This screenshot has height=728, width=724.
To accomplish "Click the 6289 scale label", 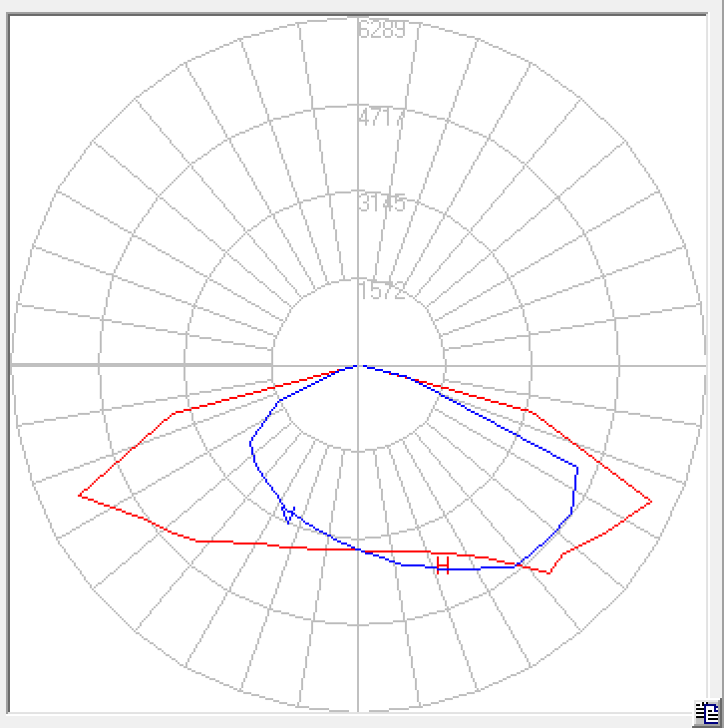I will (x=382, y=30).
